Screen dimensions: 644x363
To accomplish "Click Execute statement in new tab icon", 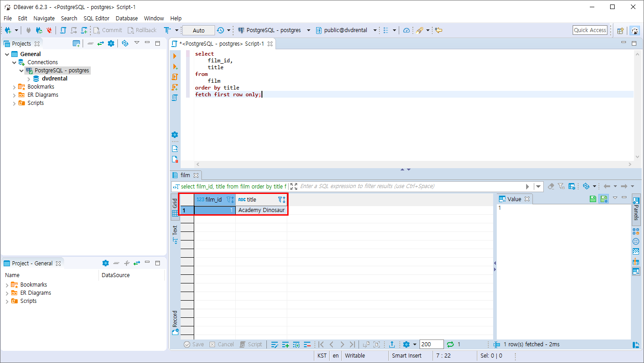I will tap(175, 66).
